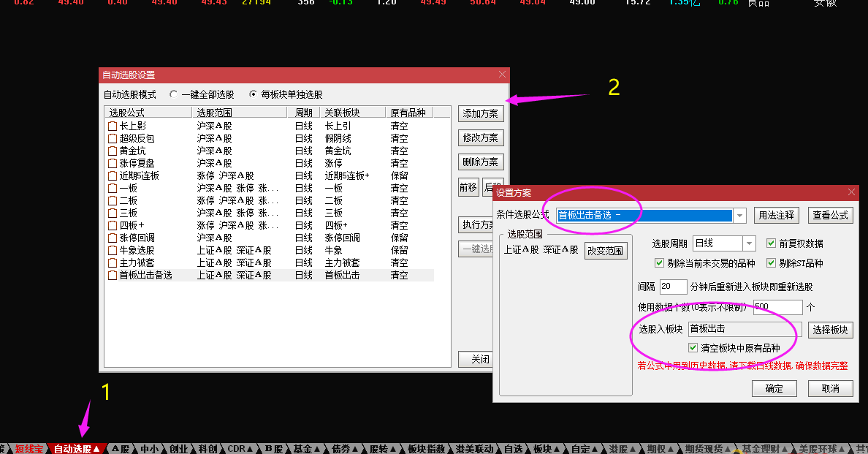
Task: Click the 选股入板块 text field
Action: [x=745, y=329]
